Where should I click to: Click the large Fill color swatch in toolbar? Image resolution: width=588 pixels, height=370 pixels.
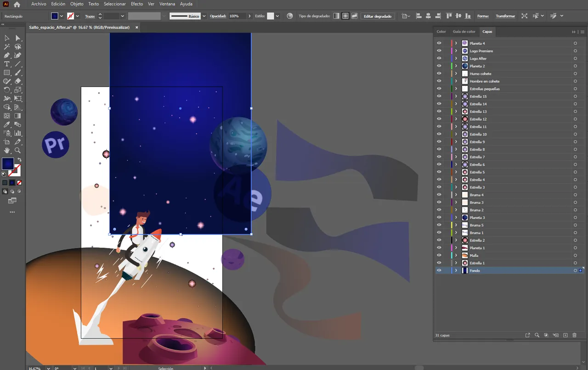(8, 163)
